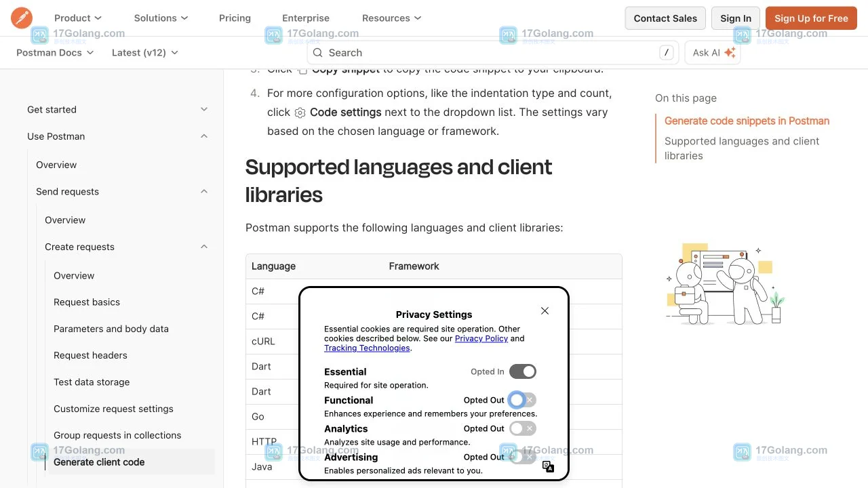This screenshot has width=868, height=488.
Task: Open the Enterprise page
Action: click(x=306, y=18)
